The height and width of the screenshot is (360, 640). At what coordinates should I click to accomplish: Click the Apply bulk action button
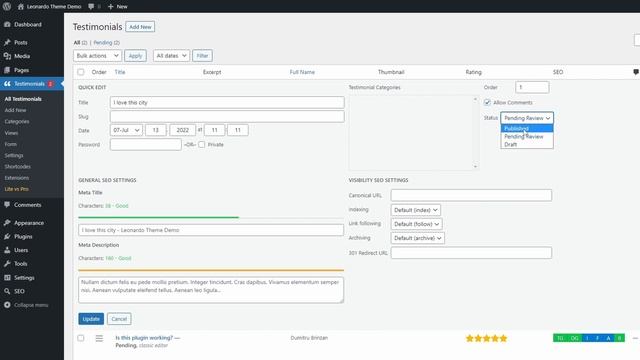pos(136,56)
